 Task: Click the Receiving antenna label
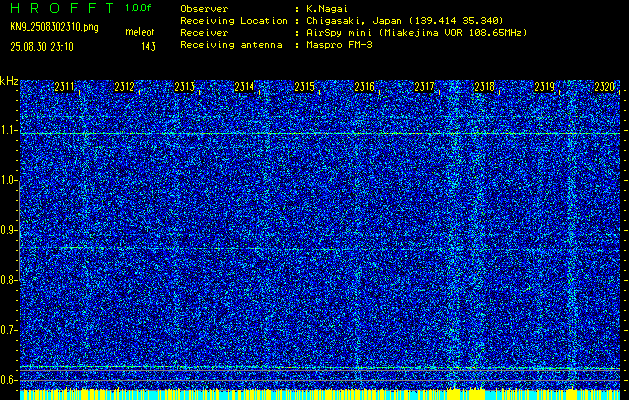(231, 45)
